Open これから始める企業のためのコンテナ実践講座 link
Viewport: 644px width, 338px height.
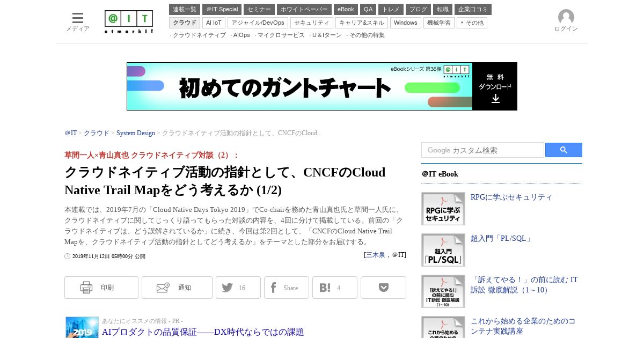[523, 326]
